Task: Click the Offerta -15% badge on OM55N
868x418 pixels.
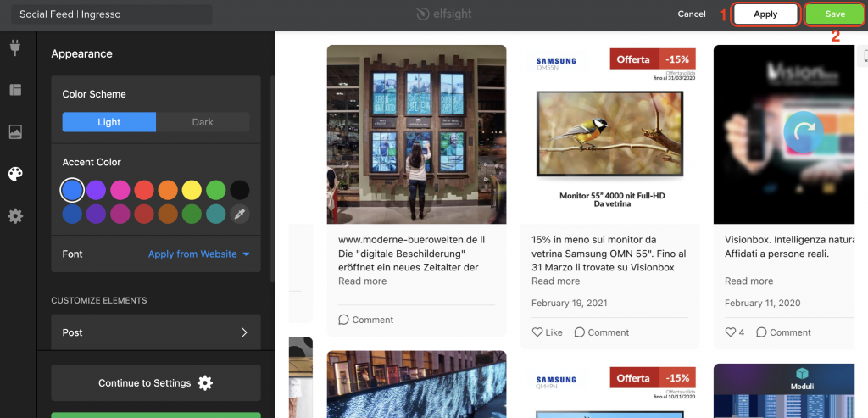Action: 653,59
